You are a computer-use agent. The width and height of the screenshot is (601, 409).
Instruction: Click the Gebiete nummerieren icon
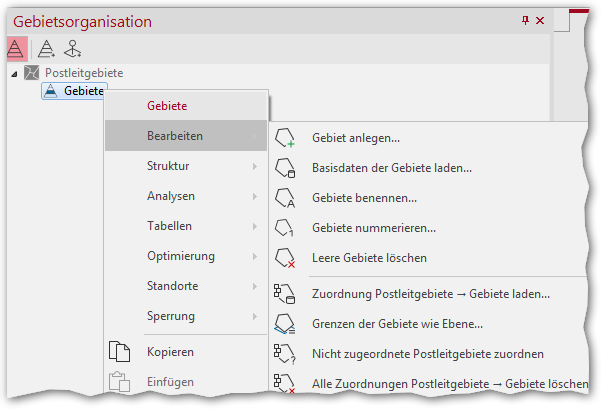point(285,228)
